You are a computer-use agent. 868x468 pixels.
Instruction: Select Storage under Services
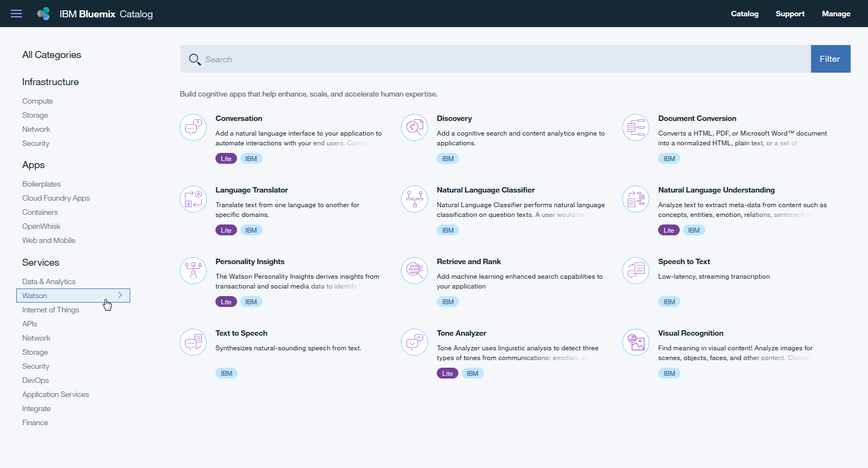pos(35,352)
